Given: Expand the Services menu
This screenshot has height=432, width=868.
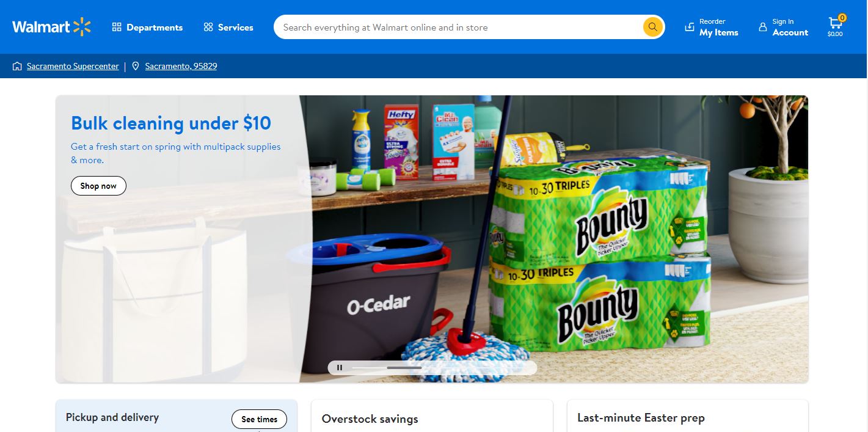Looking at the screenshot, I should 228,27.
